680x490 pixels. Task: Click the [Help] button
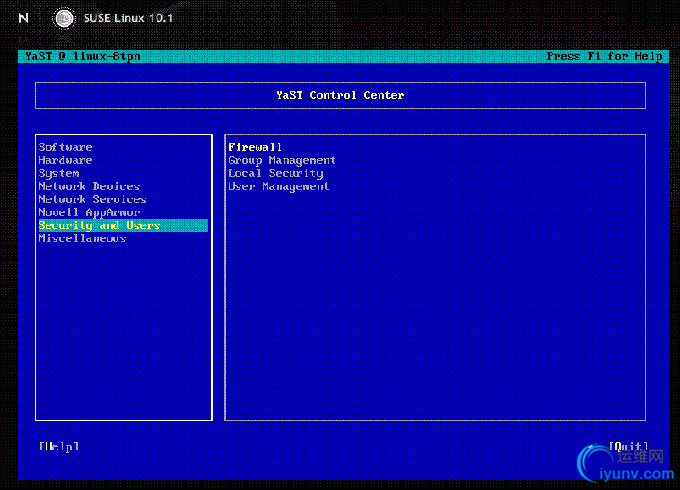coord(59,446)
